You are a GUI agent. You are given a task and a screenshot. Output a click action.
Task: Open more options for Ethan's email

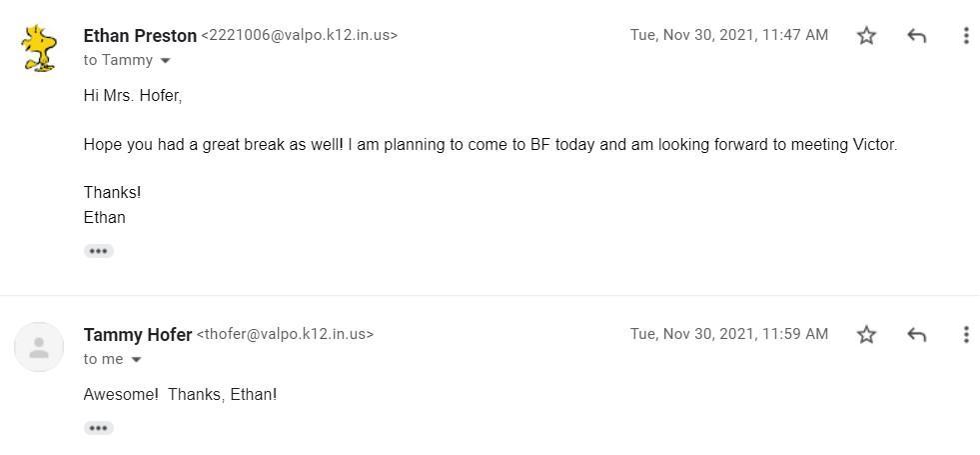click(965, 36)
